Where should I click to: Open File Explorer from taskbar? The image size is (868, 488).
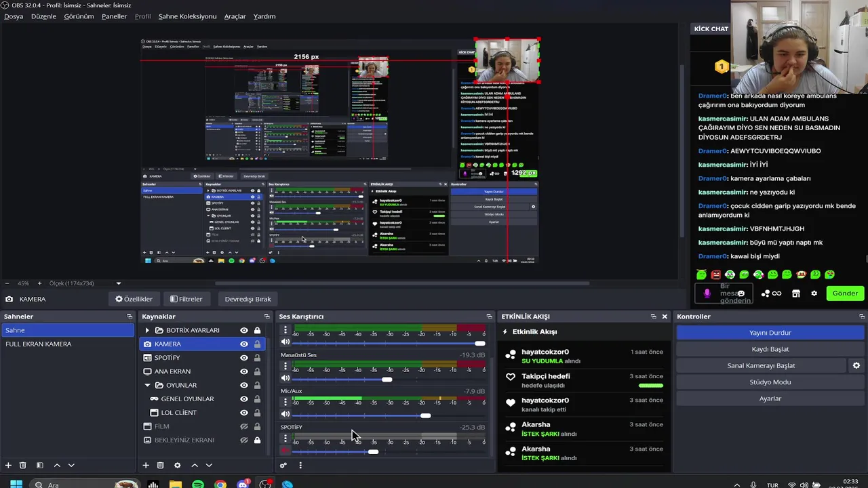click(176, 485)
